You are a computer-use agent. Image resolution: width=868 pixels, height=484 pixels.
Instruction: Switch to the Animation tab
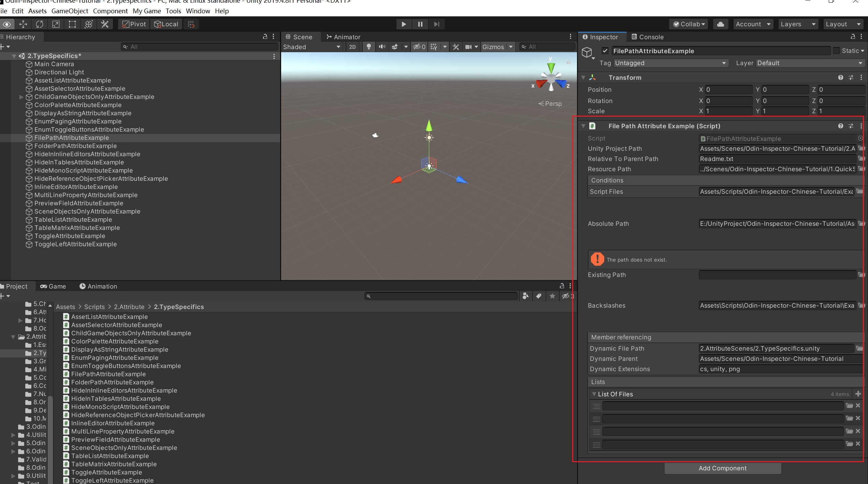(x=98, y=286)
